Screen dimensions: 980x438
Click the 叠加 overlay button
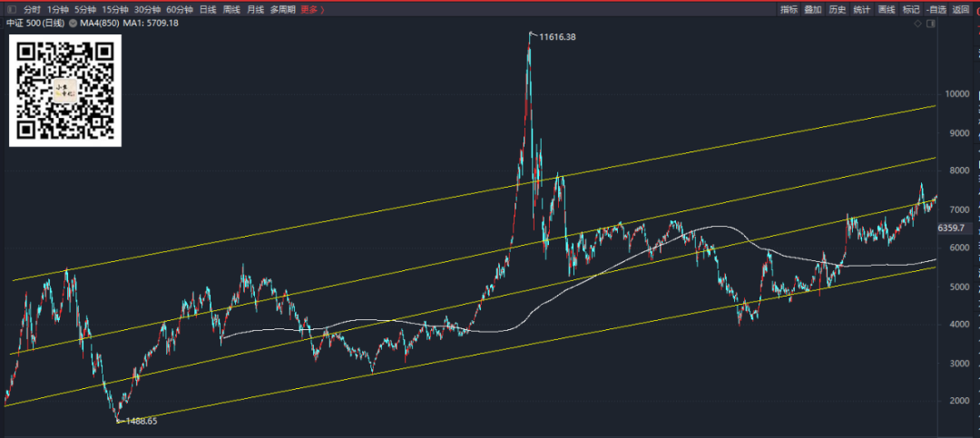pyautogui.click(x=812, y=9)
